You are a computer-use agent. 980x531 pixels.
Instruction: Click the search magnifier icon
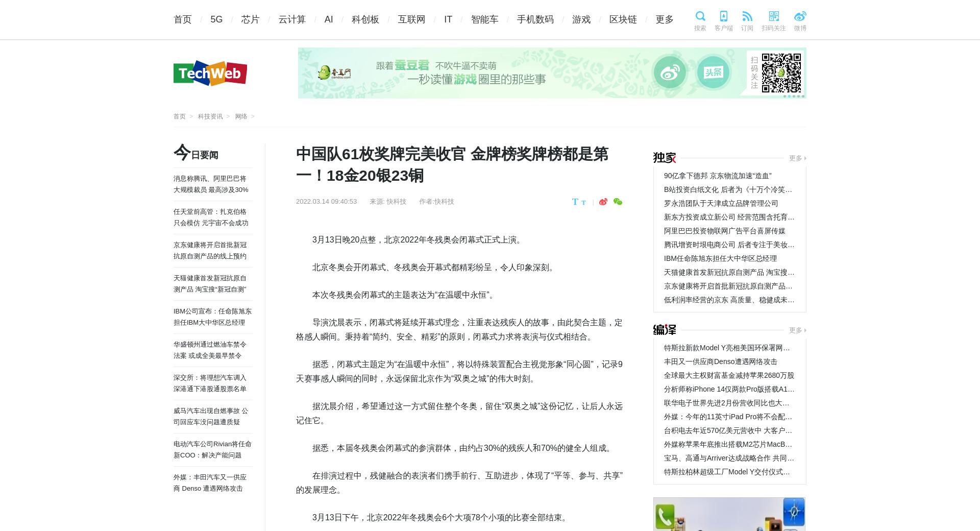[700, 16]
